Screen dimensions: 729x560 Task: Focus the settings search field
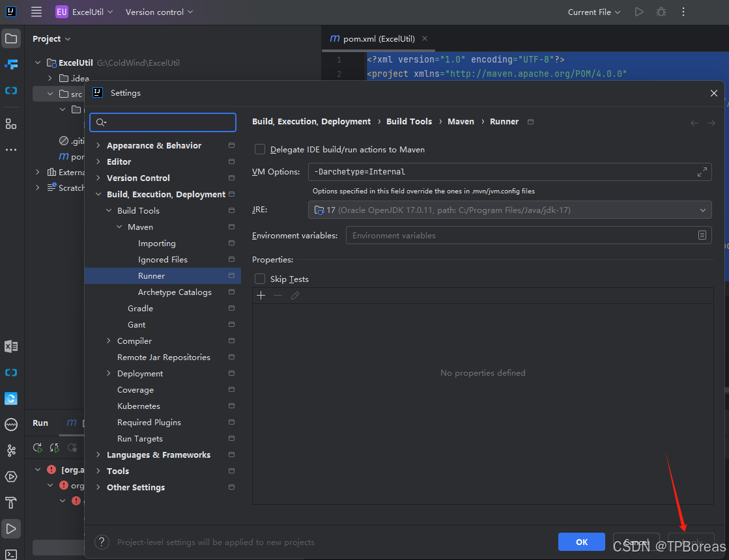163,122
